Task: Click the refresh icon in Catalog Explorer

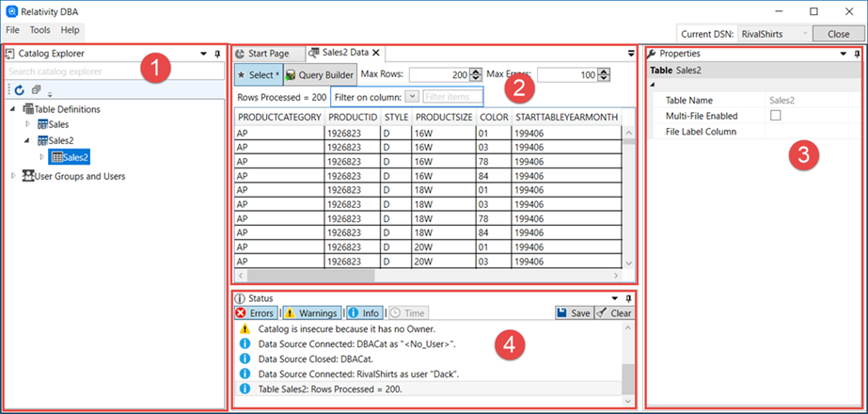Action: [x=19, y=90]
